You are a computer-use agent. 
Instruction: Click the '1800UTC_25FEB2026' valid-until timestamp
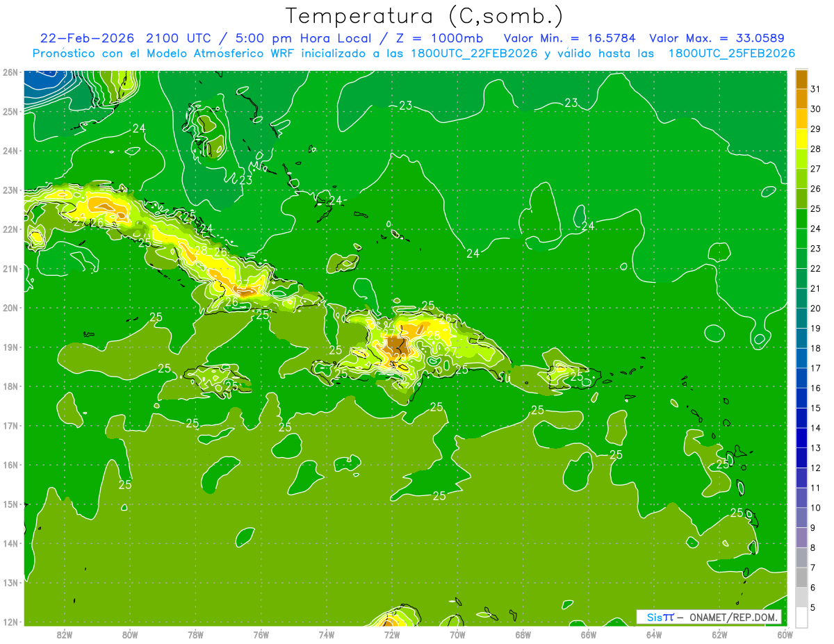(732, 53)
